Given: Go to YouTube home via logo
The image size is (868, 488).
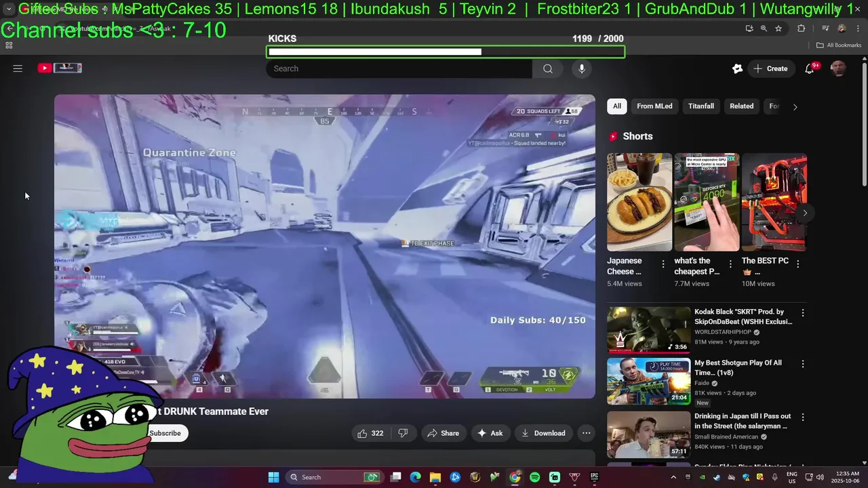Looking at the screenshot, I should pyautogui.click(x=60, y=68).
